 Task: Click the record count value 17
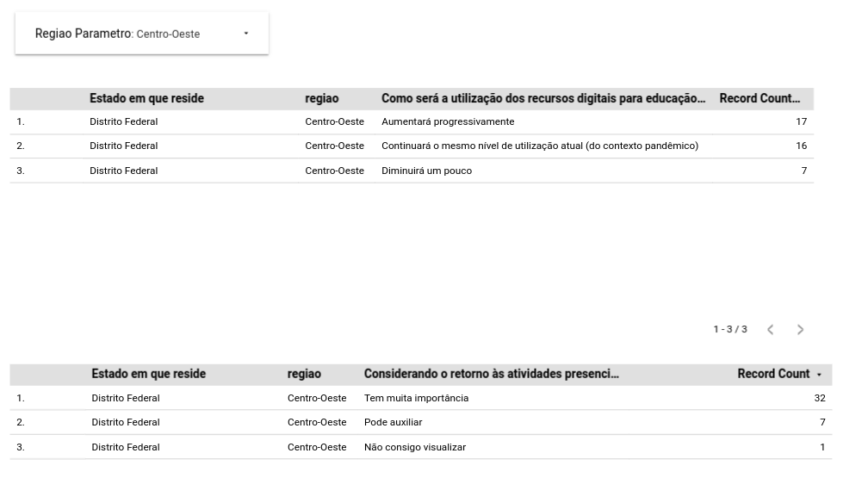(801, 122)
